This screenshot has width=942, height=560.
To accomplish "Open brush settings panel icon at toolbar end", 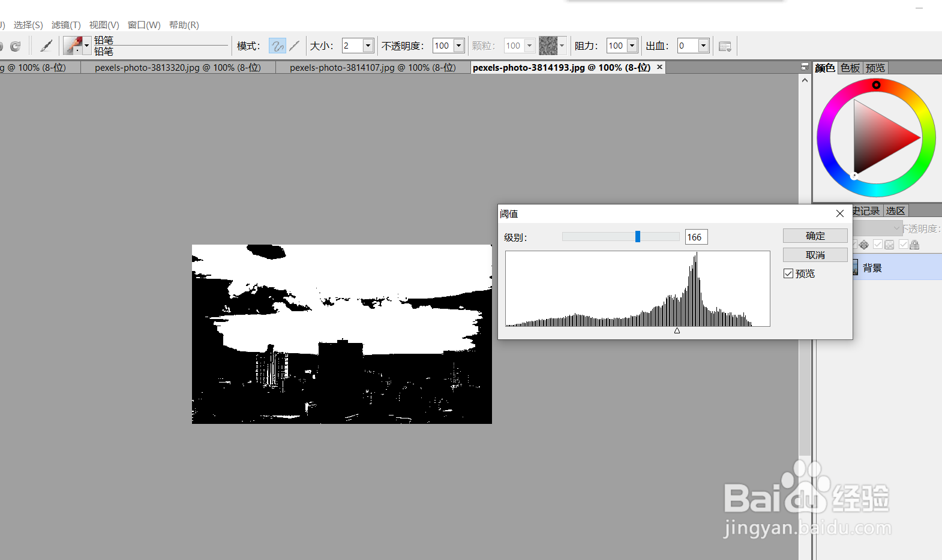I will pos(725,46).
